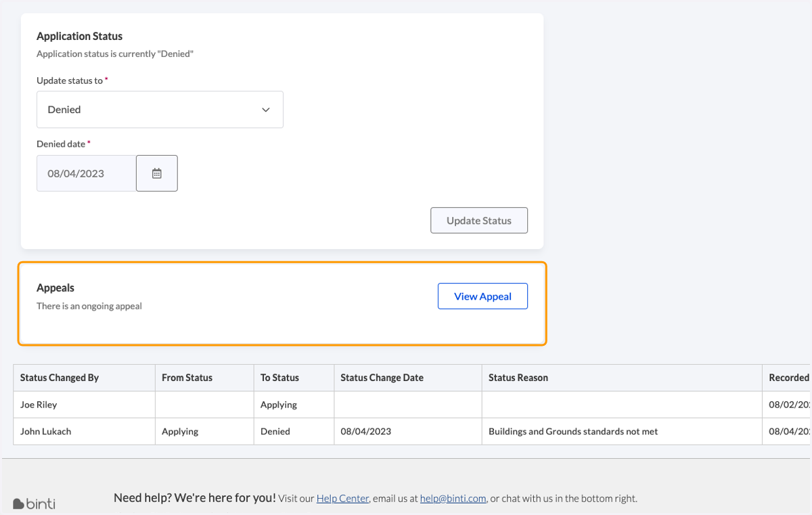The height and width of the screenshot is (515, 812).
Task: Select the John Lukach table cell
Action: pos(85,431)
